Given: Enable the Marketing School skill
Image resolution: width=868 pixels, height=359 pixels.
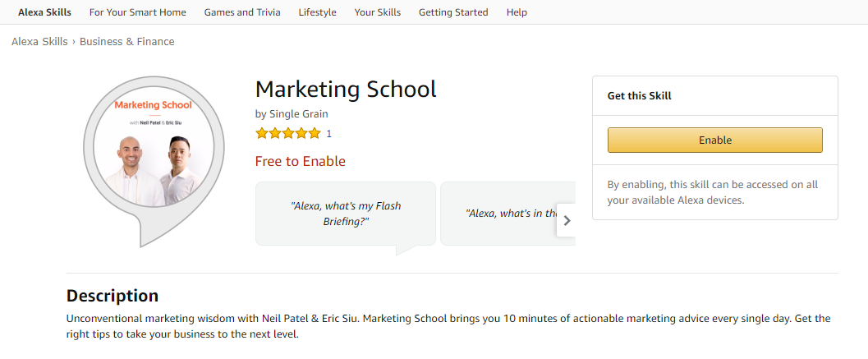Looking at the screenshot, I should (715, 140).
